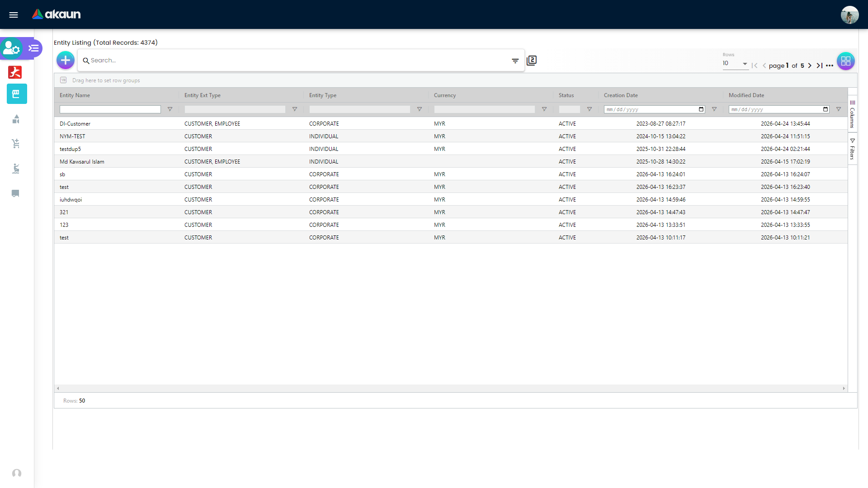
Task: Open the Creation Date calendar picker
Action: (x=701, y=109)
